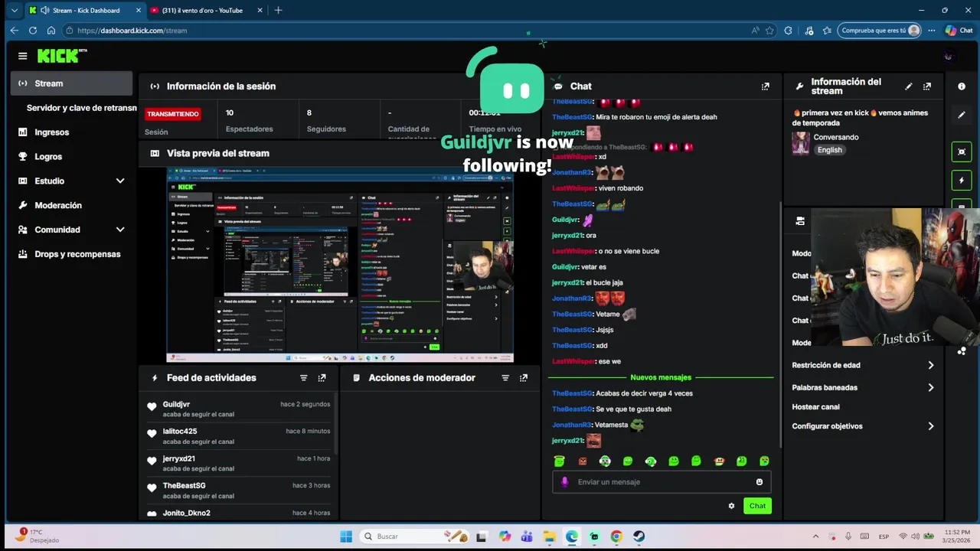980x551 pixels.
Task: Click the Comprueba que eres tú profile button
Action: (x=880, y=31)
